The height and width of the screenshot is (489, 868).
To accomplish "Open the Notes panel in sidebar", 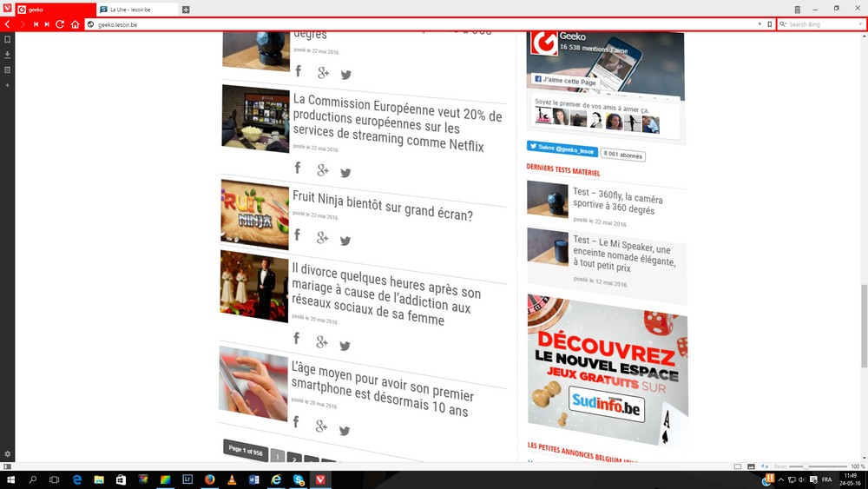I will (7, 70).
